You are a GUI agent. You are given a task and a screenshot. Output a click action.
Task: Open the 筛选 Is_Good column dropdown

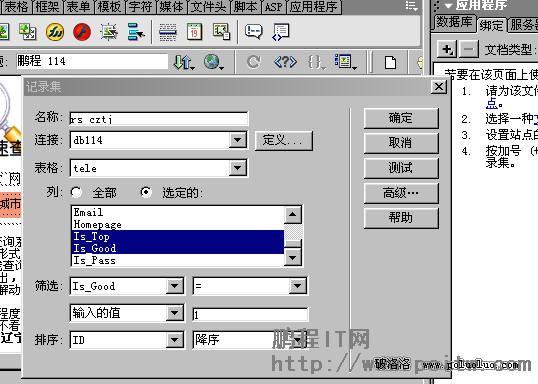tap(175, 286)
